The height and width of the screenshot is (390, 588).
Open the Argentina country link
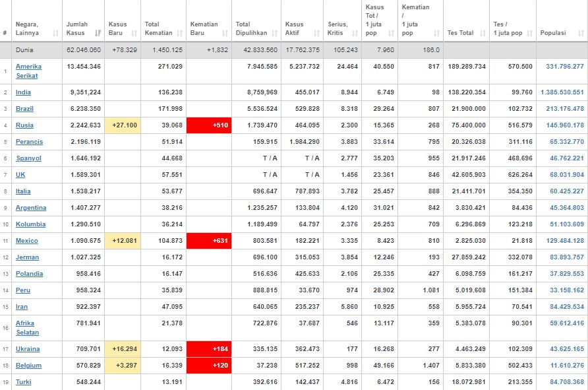pos(31,208)
